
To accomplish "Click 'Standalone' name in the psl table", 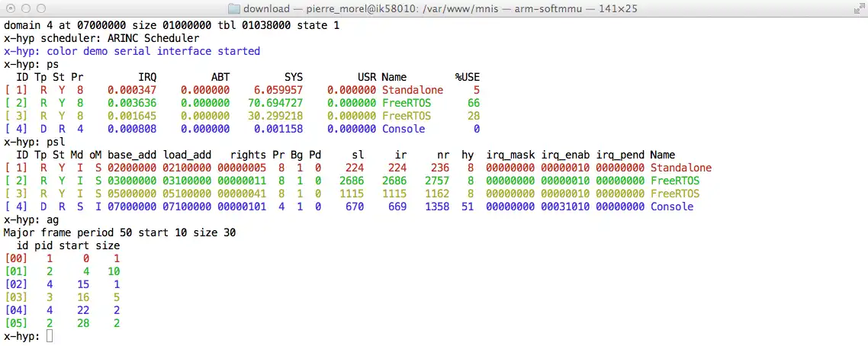I will click(681, 168).
